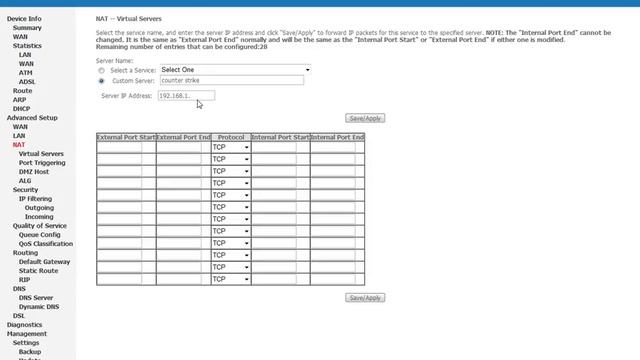This screenshot has height=360, width=640.
Task: Open DMZ Host under NAT
Action: [34, 172]
